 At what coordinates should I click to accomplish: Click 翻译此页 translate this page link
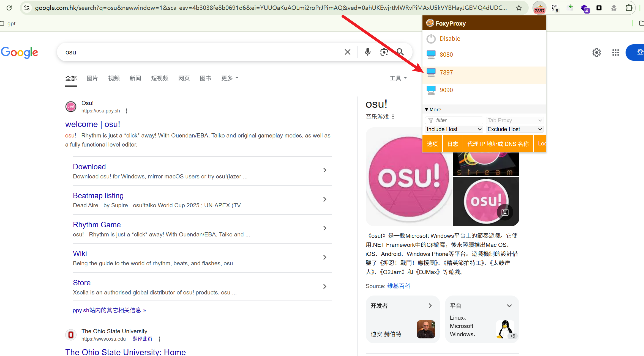pyautogui.click(x=142, y=339)
